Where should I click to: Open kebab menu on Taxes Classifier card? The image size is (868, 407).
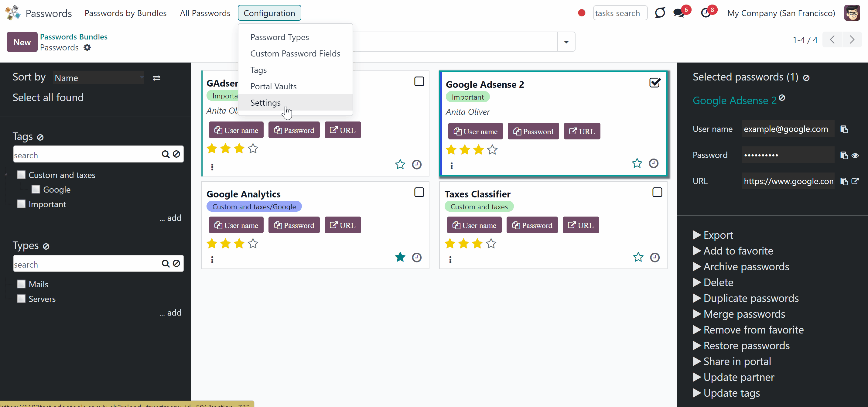450,259
